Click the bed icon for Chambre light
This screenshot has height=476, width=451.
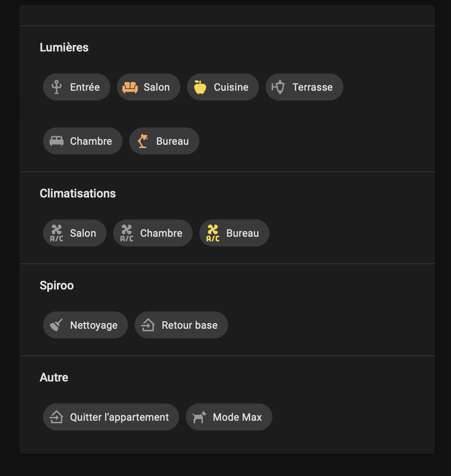point(57,141)
